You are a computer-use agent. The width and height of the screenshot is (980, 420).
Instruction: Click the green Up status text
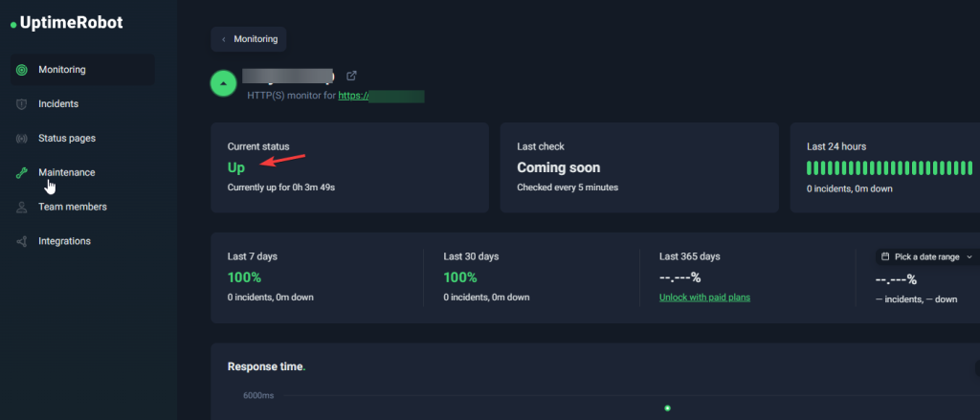pos(236,167)
